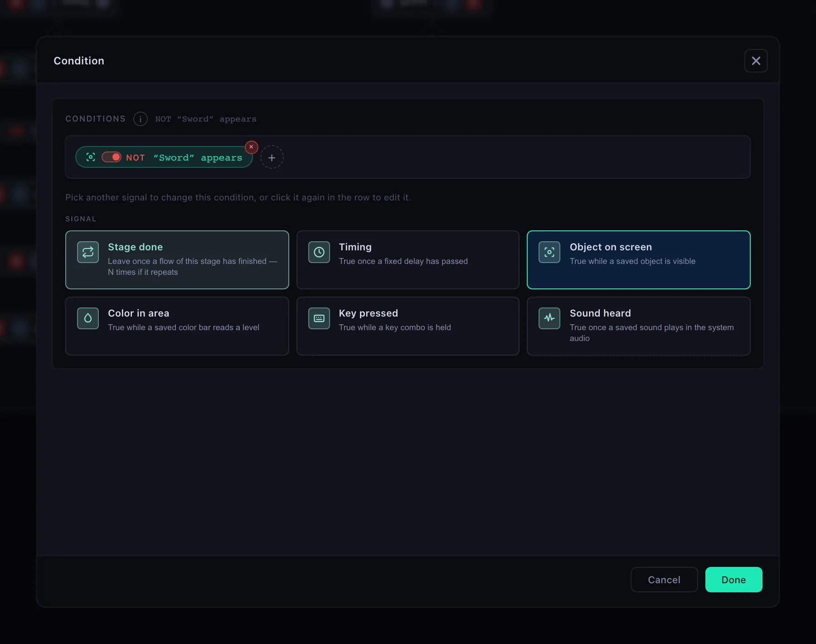Select the Color in area signal

coord(177,326)
